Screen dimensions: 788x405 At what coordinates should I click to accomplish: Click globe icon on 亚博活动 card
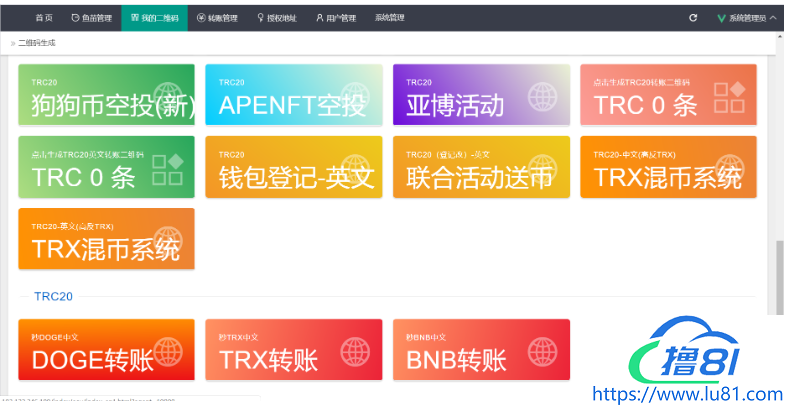543,97
